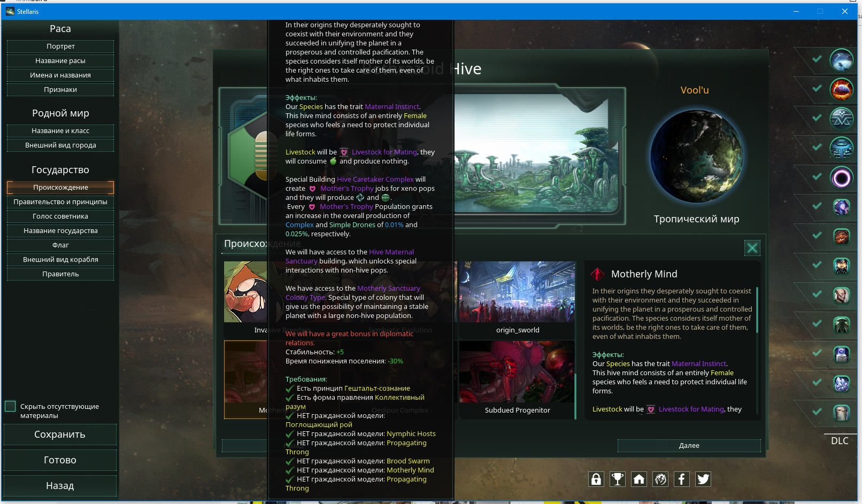Click the blue crystal DLC icon
The width and height of the screenshot is (862, 504).
point(841,383)
